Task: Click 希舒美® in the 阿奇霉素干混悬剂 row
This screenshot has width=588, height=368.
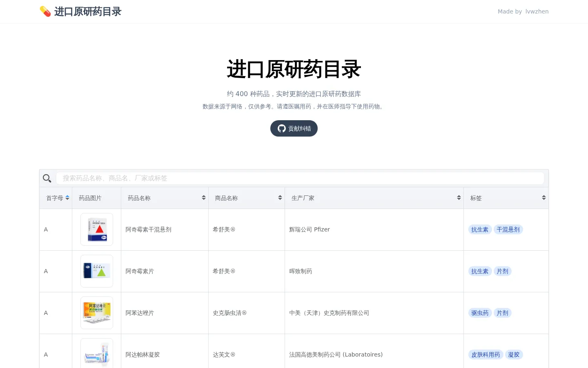Action: click(x=224, y=229)
